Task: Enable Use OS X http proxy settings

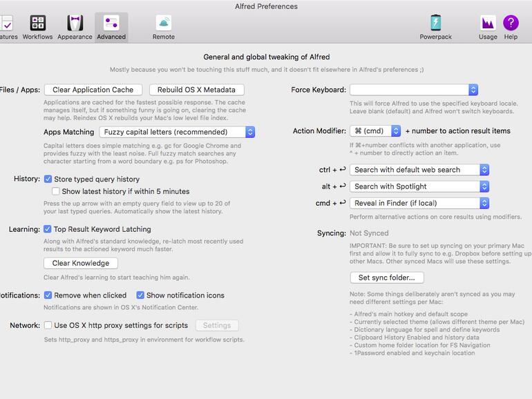Action: 48,325
